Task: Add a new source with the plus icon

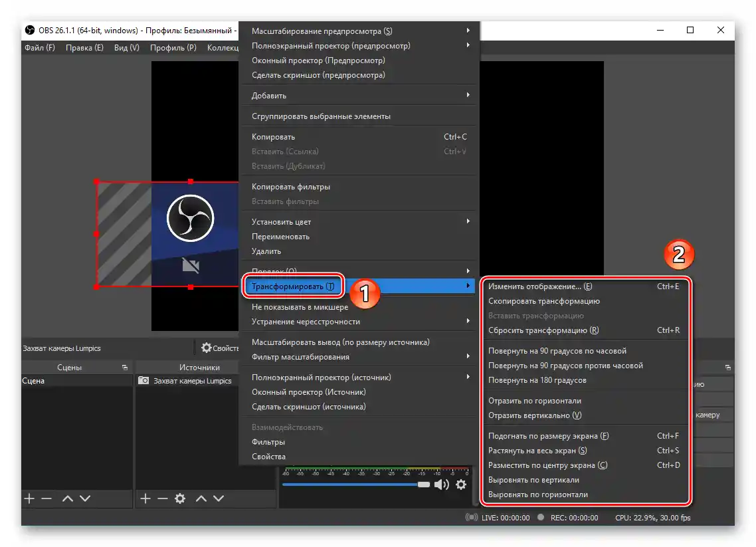Action: click(x=145, y=498)
